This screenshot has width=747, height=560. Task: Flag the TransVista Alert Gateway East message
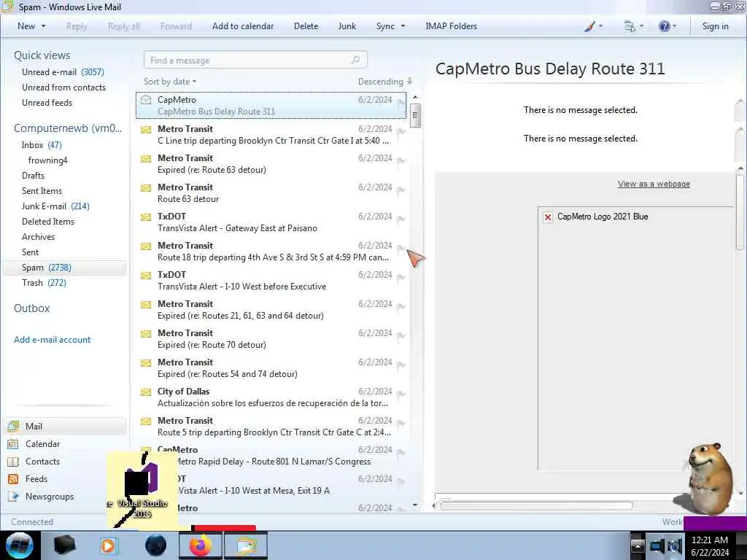click(401, 219)
